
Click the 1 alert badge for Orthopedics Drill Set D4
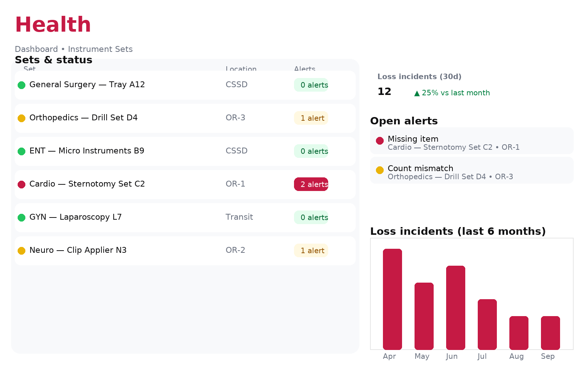click(x=311, y=118)
